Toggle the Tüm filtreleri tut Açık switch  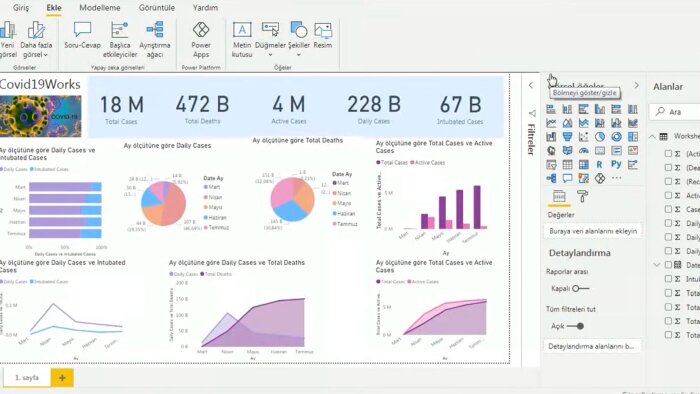(575, 326)
